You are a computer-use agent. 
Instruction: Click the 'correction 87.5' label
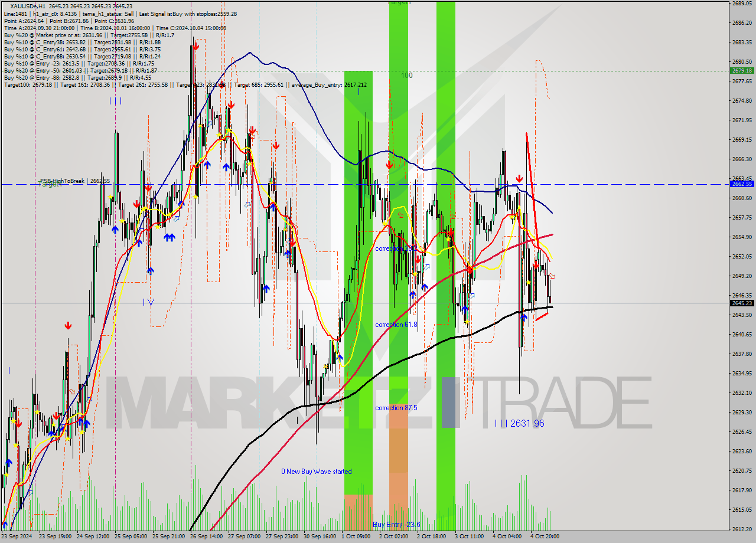(x=396, y=408)
